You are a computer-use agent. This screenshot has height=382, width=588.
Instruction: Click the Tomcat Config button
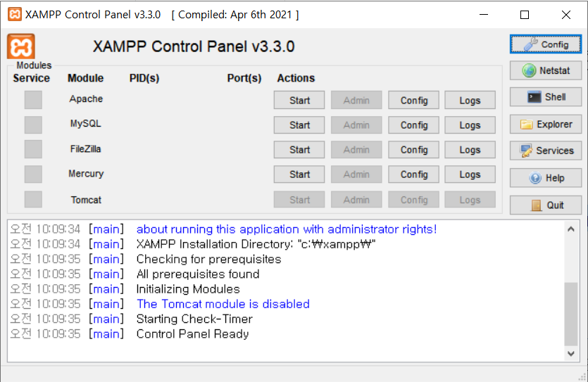click(413, 200)
